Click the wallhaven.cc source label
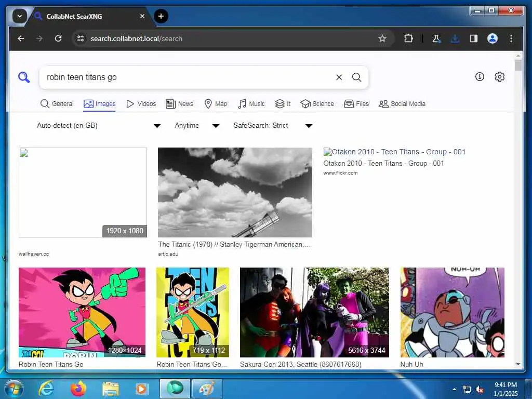Image resolution: width=532 pixels, height=399 pixels. click(34, 254)
